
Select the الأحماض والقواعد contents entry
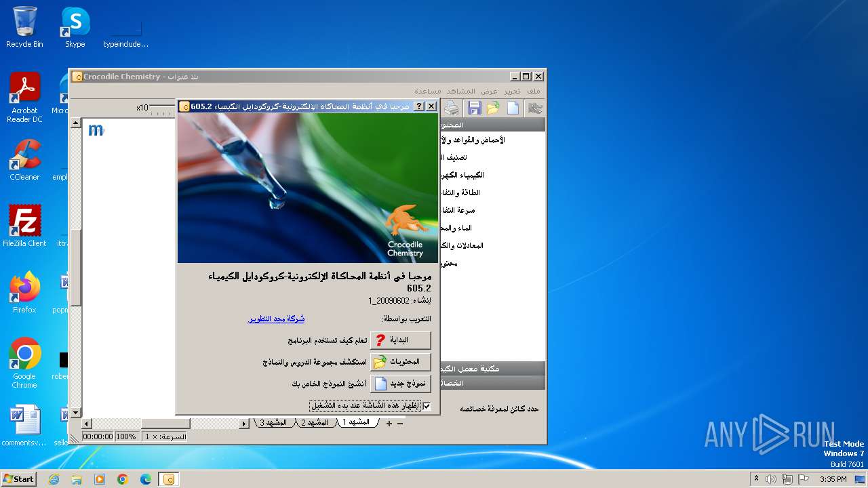coord(473,140)
